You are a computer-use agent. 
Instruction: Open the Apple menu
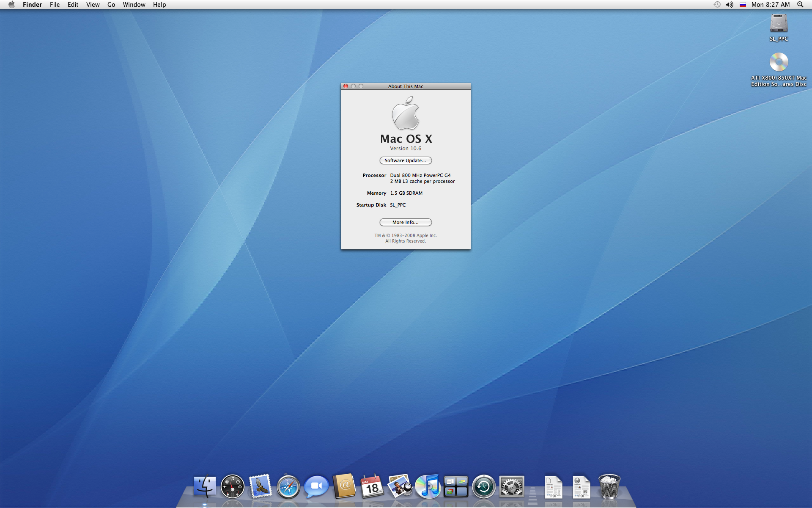[11, 5]
